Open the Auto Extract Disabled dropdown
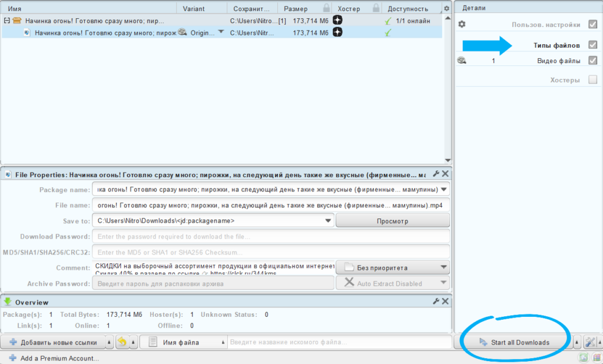The width and height of the screenshot is (603, 364). pyautogui.click(x=444, y=283)
